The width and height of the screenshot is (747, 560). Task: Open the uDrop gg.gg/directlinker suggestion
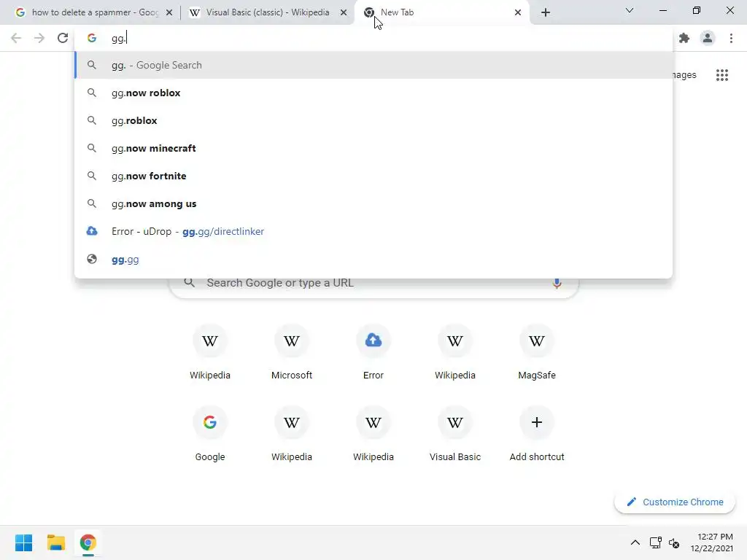[x=373, y=231]
